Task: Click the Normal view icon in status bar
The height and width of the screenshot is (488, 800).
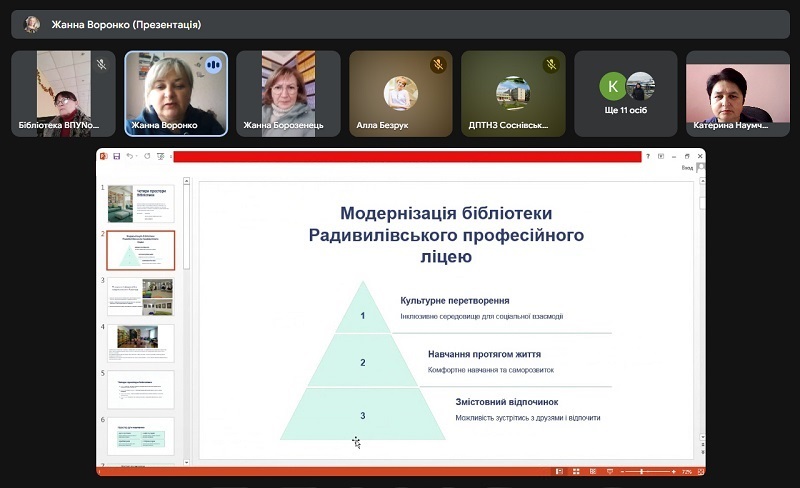Action: [x=560, y=471]
